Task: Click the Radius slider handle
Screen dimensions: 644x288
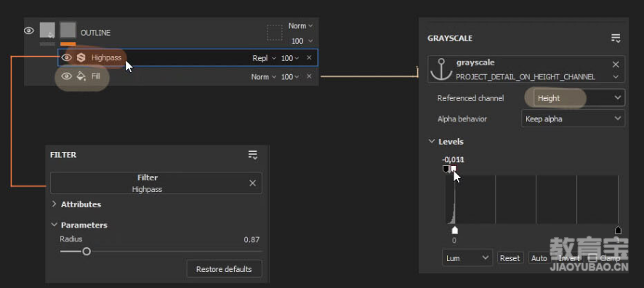Action: (x=86, y=252)
